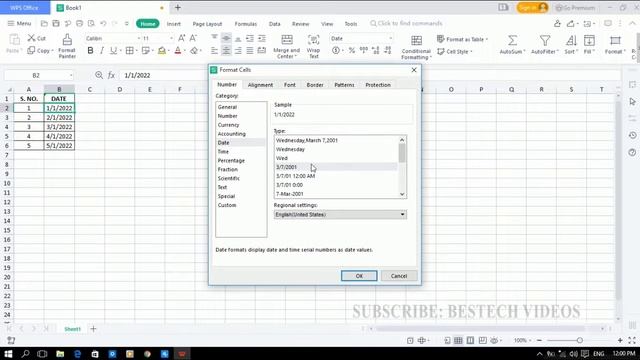Click the font color icon
640x360 pixels.
pyautogui.click(x=178, y=51)
